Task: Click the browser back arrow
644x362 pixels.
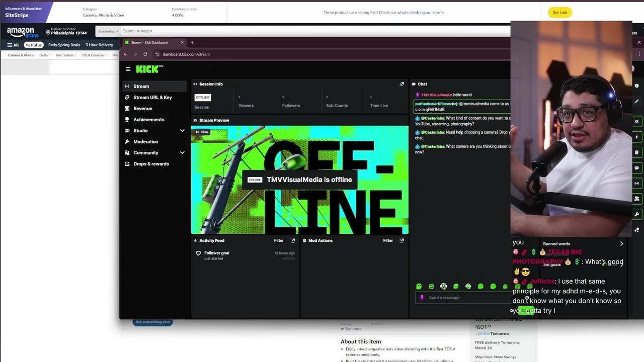Action: tap(125, 54)
